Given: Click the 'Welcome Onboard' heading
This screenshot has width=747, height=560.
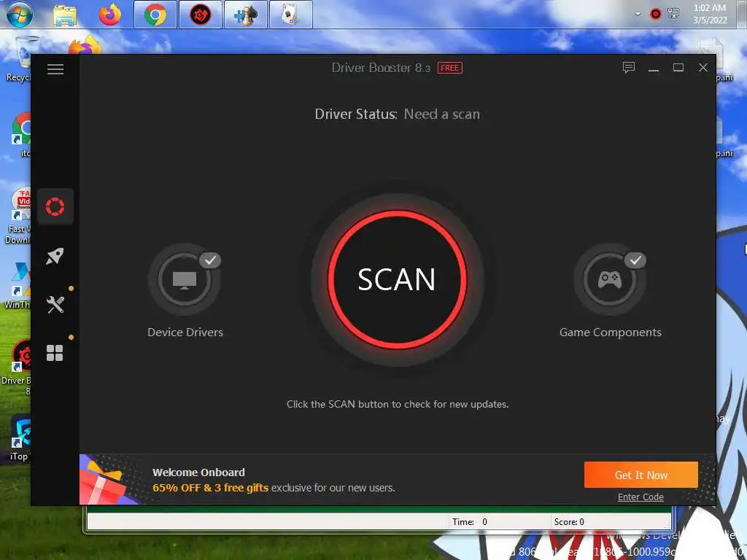Looking at the screenshot, I should pos(198,472).
